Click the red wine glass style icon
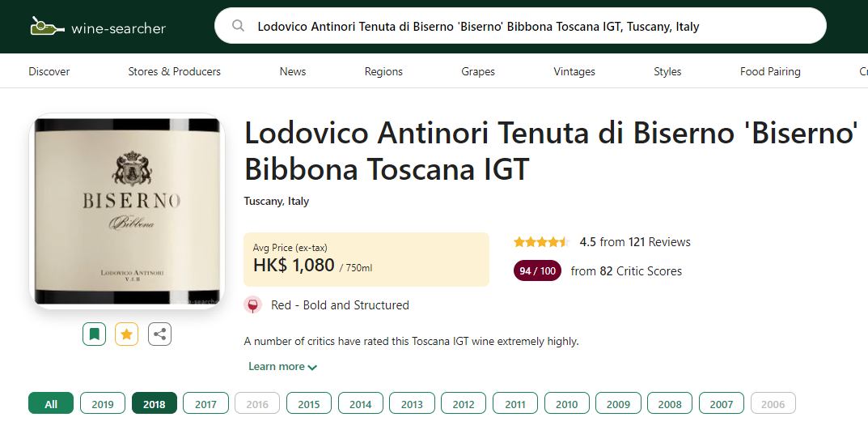The width and height of the screenshot is (868, 430). 253,305
